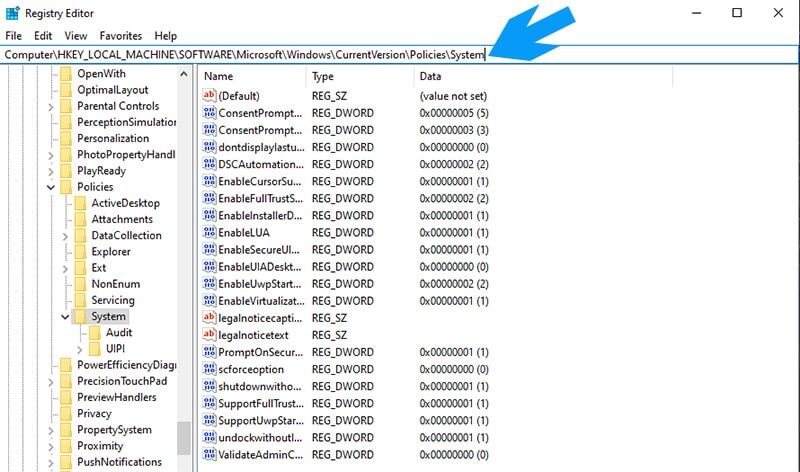Select the PushNotifications key
Viewport: 800px width, 472px height.
point(119,462)
